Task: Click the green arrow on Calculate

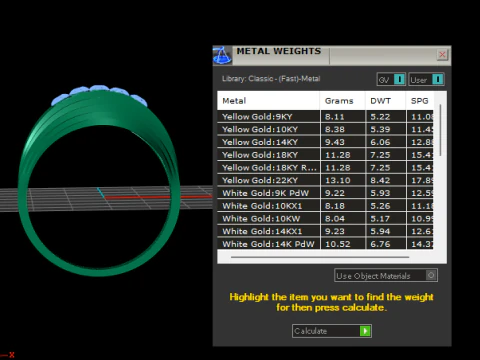Action: click(x=365, y=331)
